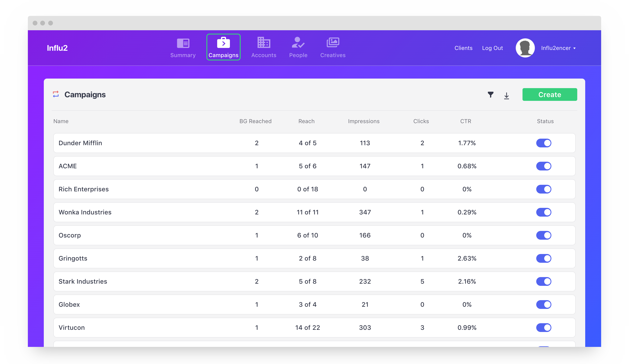The width and height of the screenshot is (629, 364).
Task: Toggle the Stark Industries campaign status
Action: [x=544, y=281]
